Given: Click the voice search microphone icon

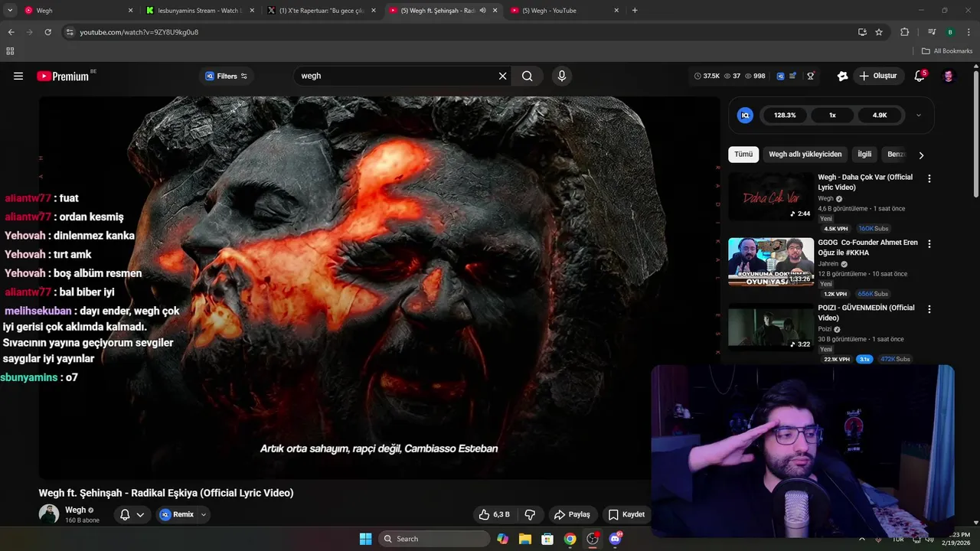Looking at the screenshot, I should [x=561, y=76].
